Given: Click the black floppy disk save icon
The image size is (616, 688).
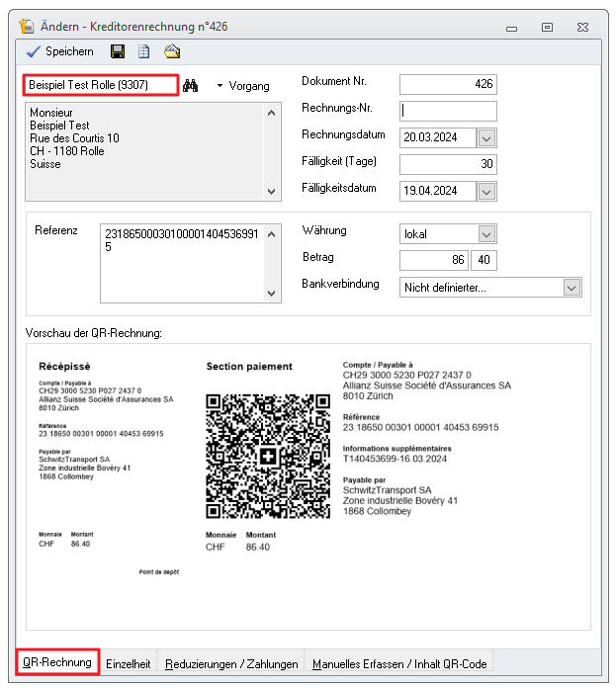Looking at the screenshot, I should [x=117, y=51].
